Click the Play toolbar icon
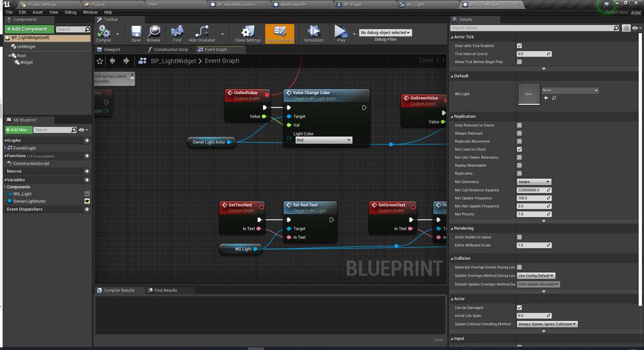Viewport: 644px width, 350px height. coord(341,33)
